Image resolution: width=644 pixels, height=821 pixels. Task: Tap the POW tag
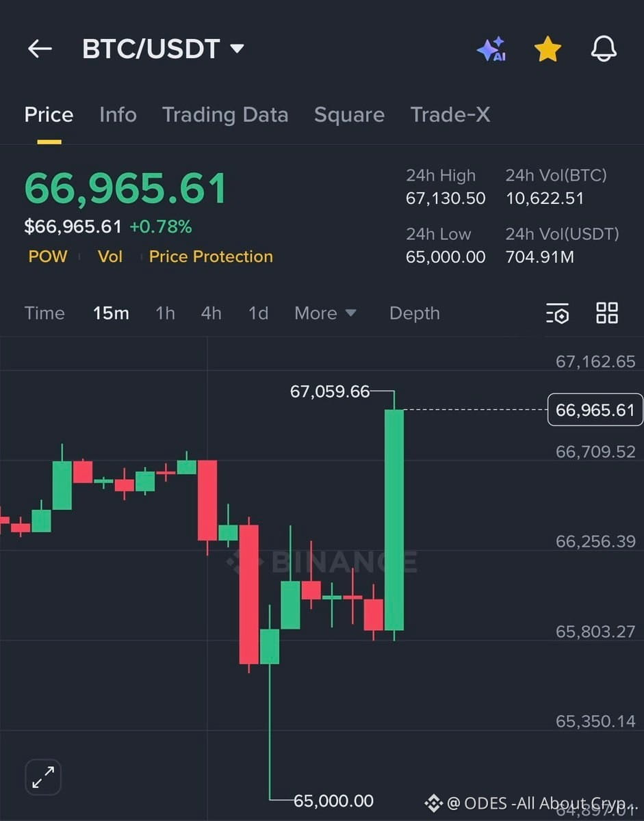[48, 257]
